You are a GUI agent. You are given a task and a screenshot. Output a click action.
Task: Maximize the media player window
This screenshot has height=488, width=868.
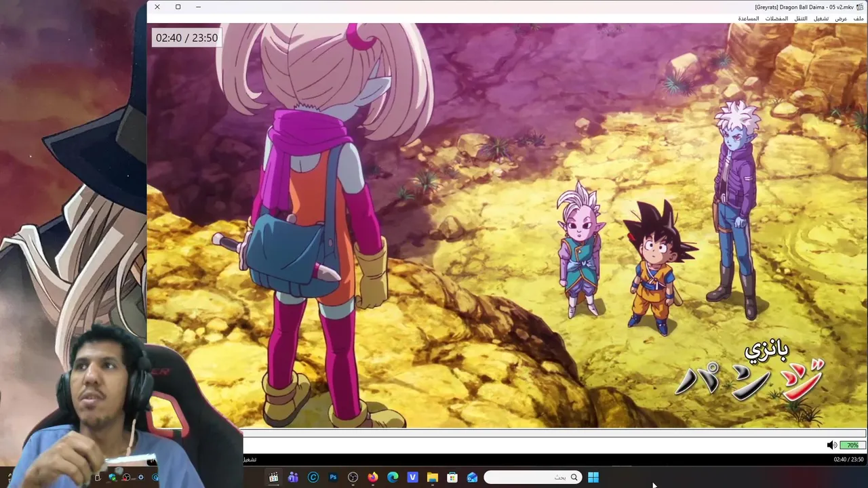pyautogui.click(x=178, y=7)
